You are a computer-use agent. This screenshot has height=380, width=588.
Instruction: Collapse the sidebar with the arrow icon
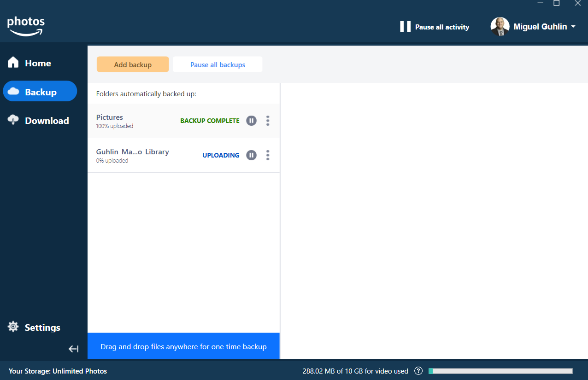(74, 349)
